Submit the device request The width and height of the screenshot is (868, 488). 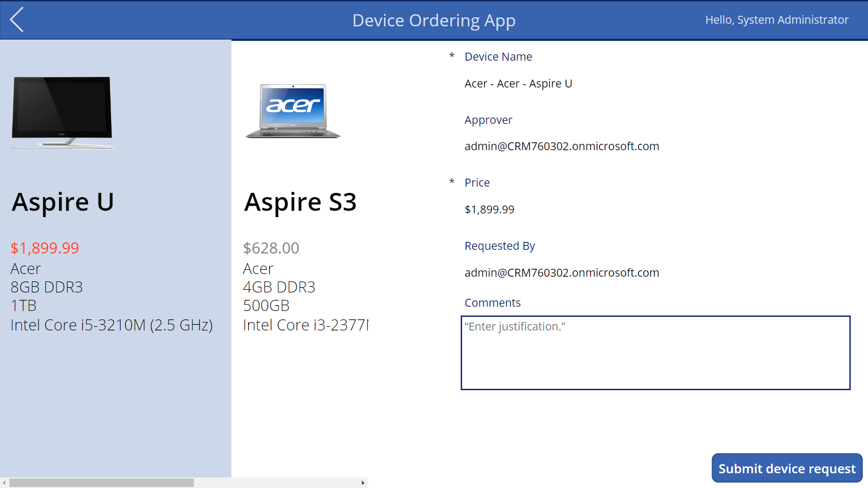pyautogui.click(x=787, y=468)
